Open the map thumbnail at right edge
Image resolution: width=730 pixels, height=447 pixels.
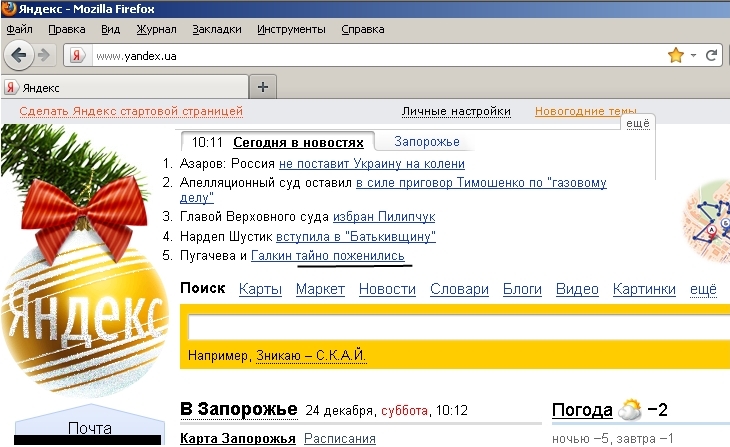707,221
